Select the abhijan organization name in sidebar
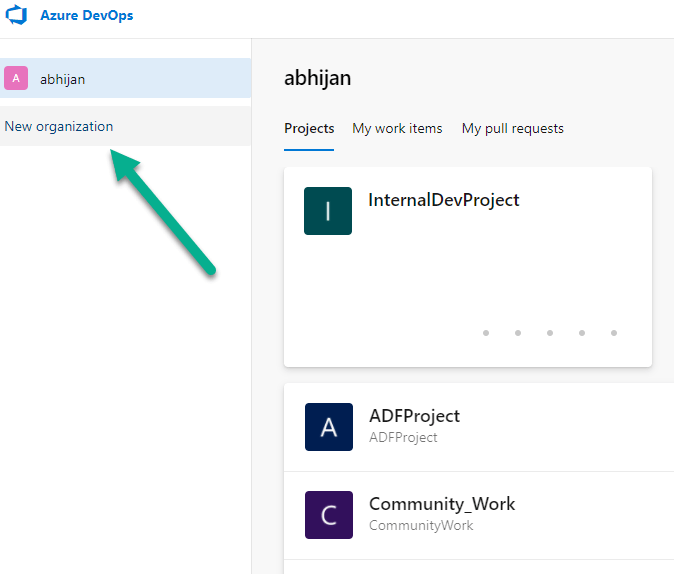The image size is (674, 574). 62,79
